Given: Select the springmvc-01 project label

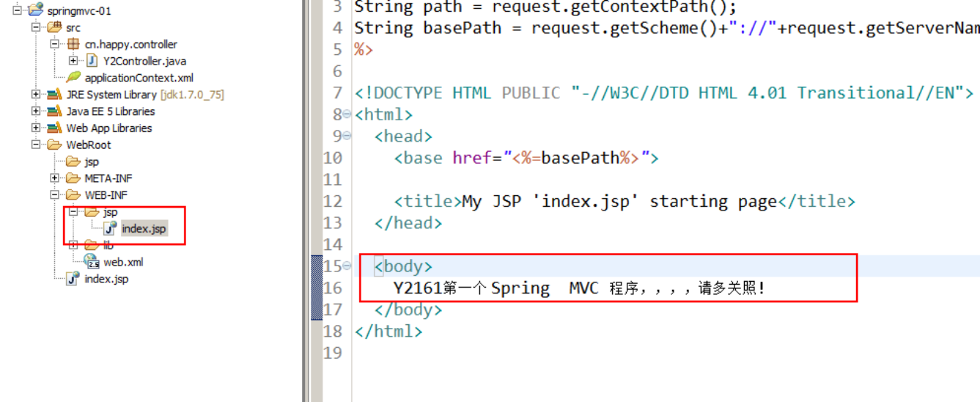Looking at the screenshot, I should [79, 11].
